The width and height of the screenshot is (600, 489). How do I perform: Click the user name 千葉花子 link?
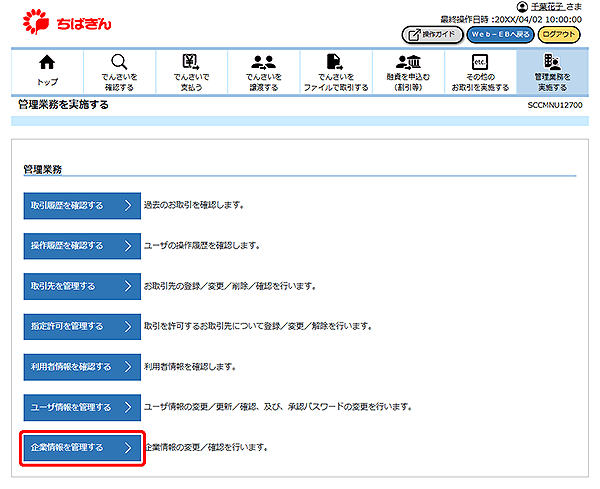548,7
